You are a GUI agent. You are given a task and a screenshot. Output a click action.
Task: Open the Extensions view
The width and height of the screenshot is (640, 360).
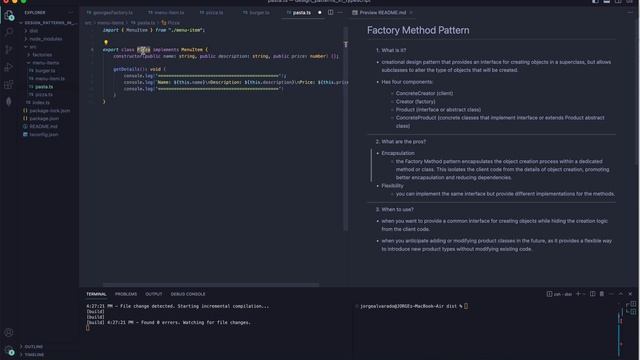(x=9, y=84)
